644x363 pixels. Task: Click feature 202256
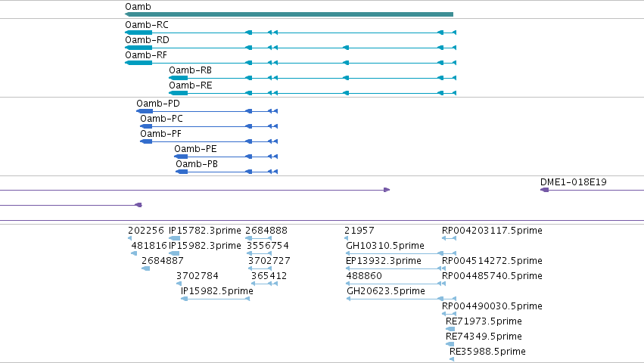(x=146, y=231)
